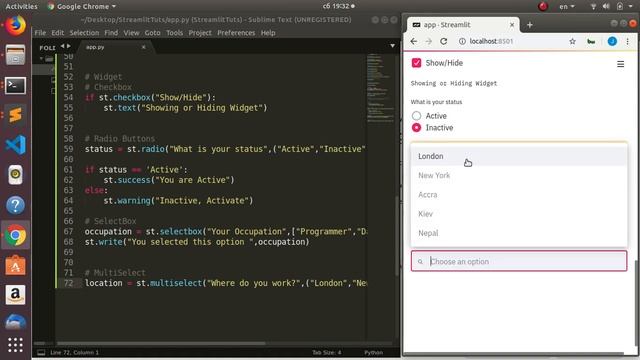Open the File menu in Sublime
The image size is (640, 360).
(40, 33)
